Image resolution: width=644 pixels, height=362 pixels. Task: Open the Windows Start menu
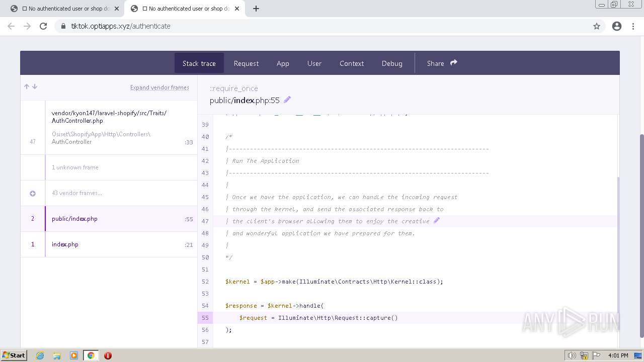point(14,355)
